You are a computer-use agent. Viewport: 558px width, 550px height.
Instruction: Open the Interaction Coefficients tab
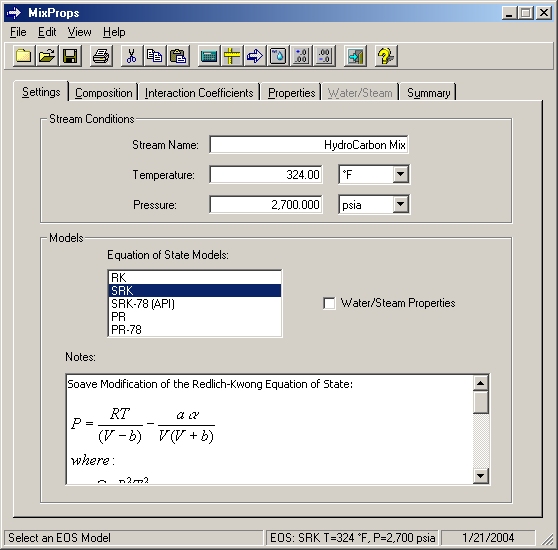click(x=199, y=93)
